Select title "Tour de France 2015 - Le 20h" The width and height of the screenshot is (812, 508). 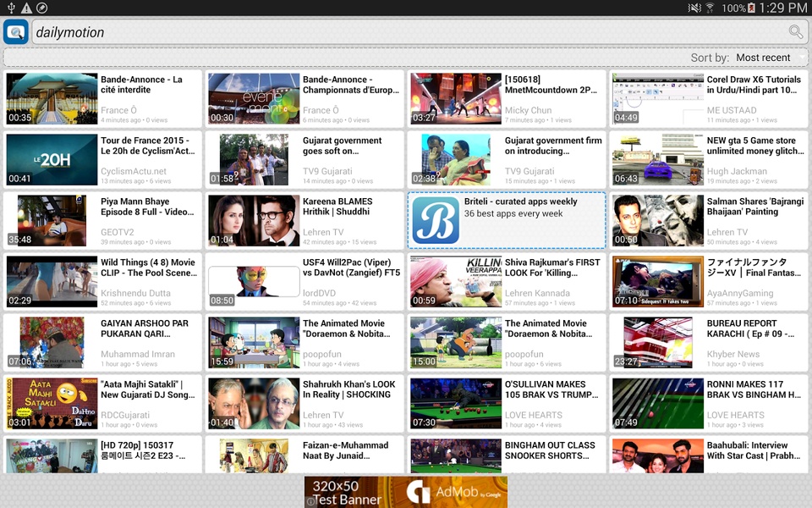pos(147,146)
